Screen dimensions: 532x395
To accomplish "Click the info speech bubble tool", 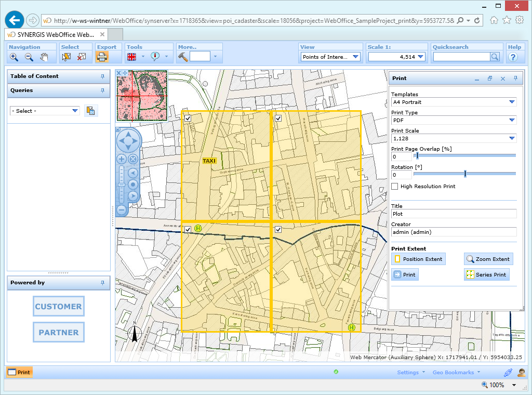I will click(155, 57).
